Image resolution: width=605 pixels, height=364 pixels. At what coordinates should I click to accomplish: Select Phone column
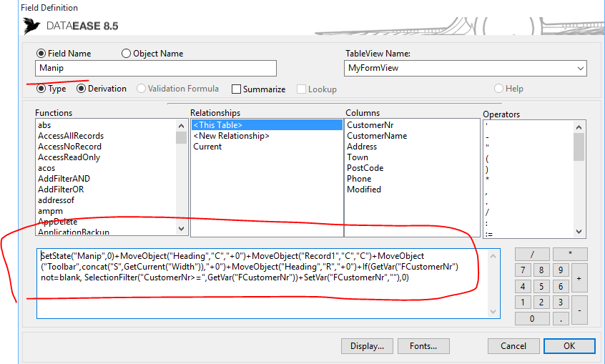coord(359,179)
